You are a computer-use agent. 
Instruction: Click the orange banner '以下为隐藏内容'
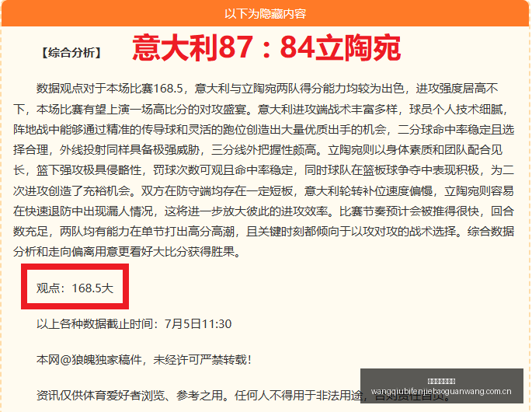coord(266,13)
